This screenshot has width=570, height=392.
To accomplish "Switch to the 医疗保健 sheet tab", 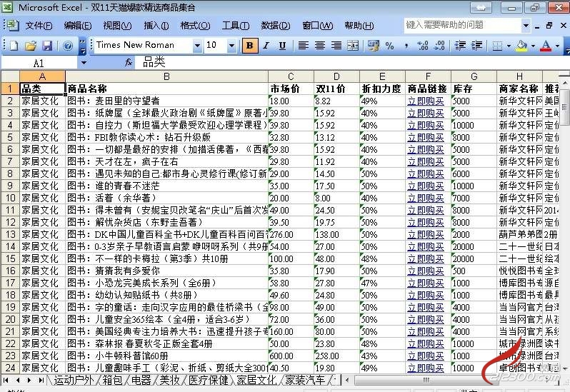I will [x=209, y=380].
